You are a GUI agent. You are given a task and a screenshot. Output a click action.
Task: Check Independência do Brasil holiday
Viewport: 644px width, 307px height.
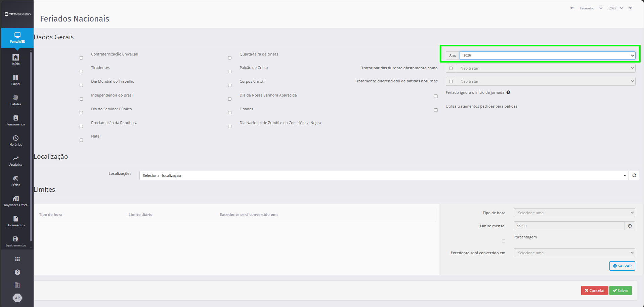click(x=81, y=99)
